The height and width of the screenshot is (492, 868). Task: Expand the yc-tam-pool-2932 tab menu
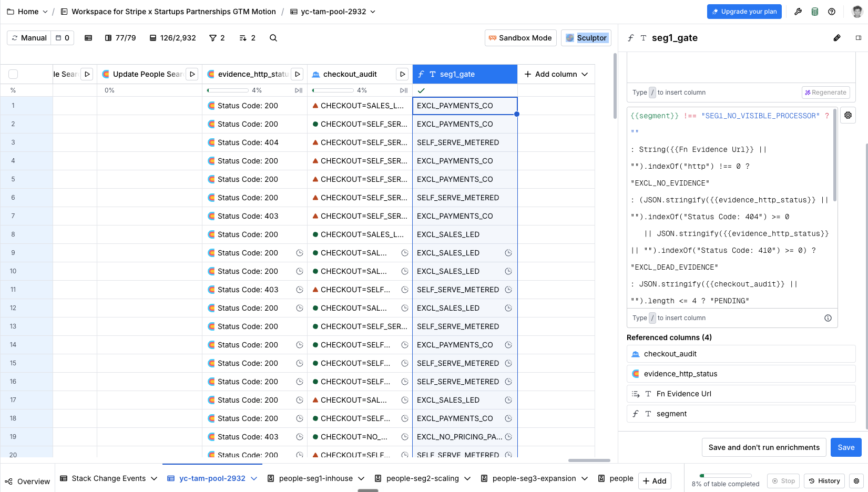tap(254, 478)
